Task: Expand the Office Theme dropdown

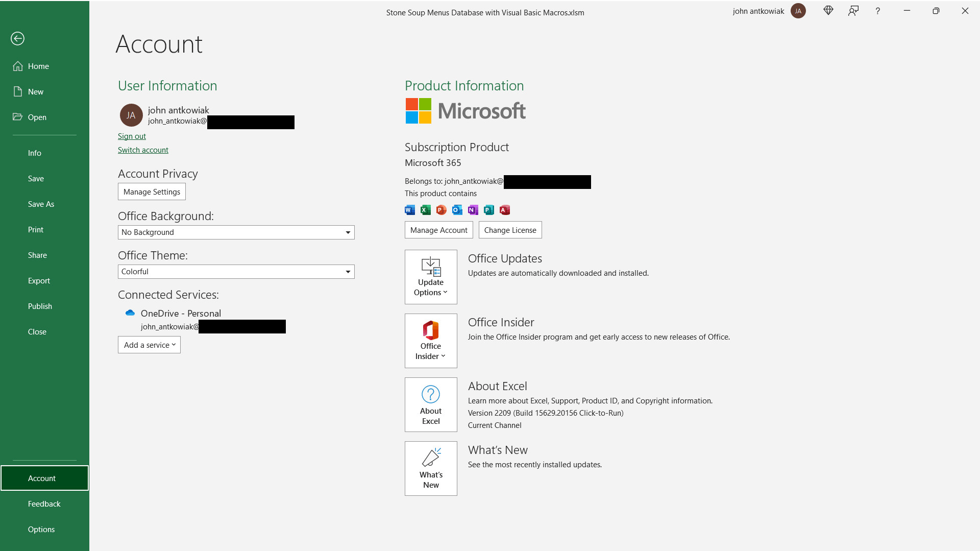Action: [236, 272]
